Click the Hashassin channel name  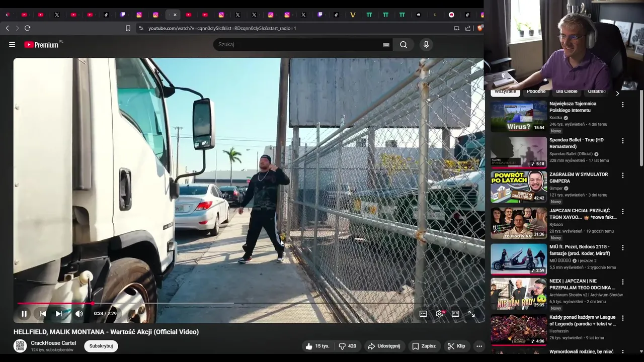pyautogui.click(x=559, y=331)
